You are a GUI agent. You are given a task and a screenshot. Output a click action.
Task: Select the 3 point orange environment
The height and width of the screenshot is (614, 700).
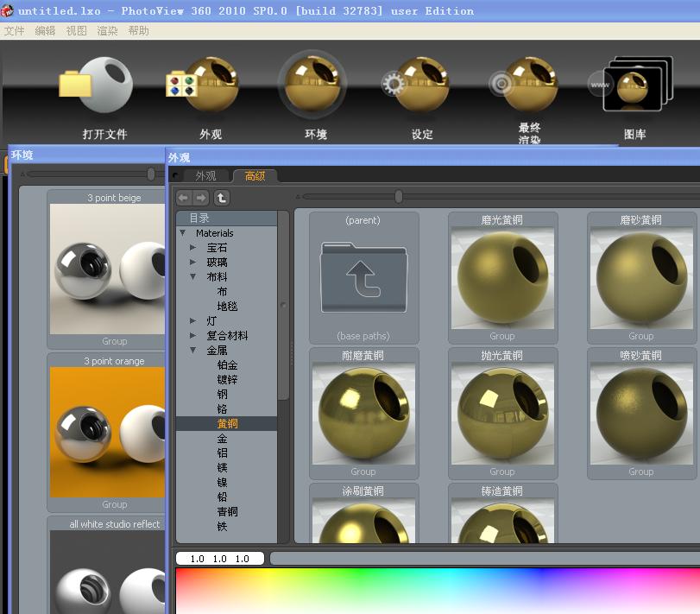[x=107, y=433]
